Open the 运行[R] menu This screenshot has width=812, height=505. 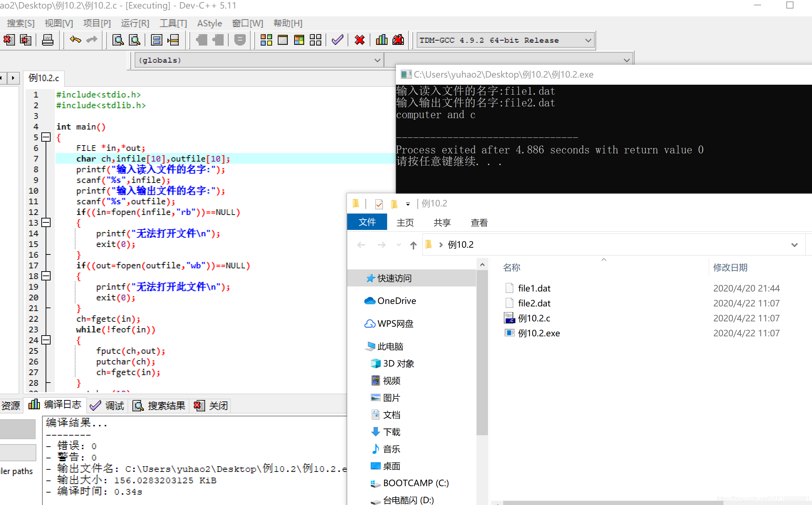(135, 23)
